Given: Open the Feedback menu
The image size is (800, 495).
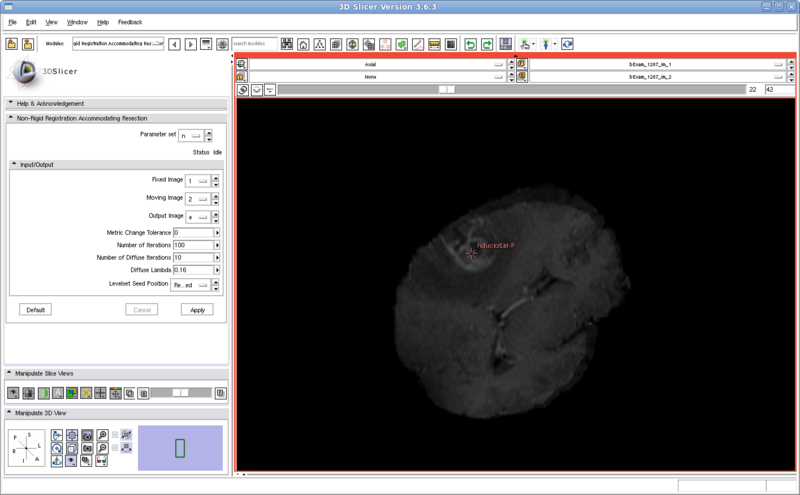Looking at the screenshot, I should pos(130,22).
